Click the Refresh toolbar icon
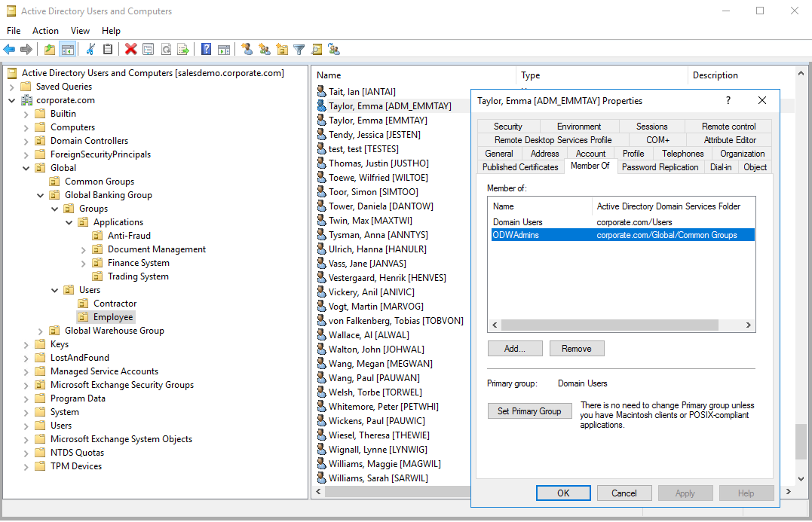812x522 pixels. point(166,50)
